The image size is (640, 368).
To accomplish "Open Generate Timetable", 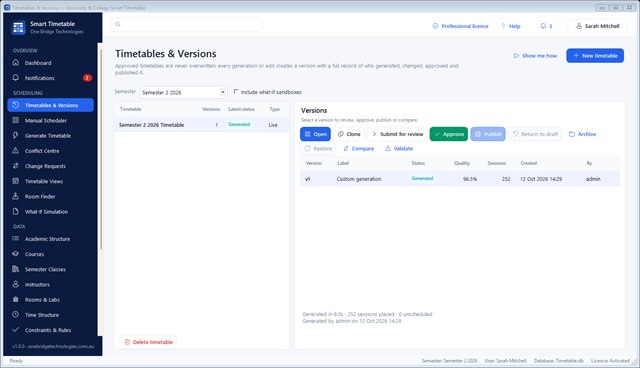I will pos(51,135).
